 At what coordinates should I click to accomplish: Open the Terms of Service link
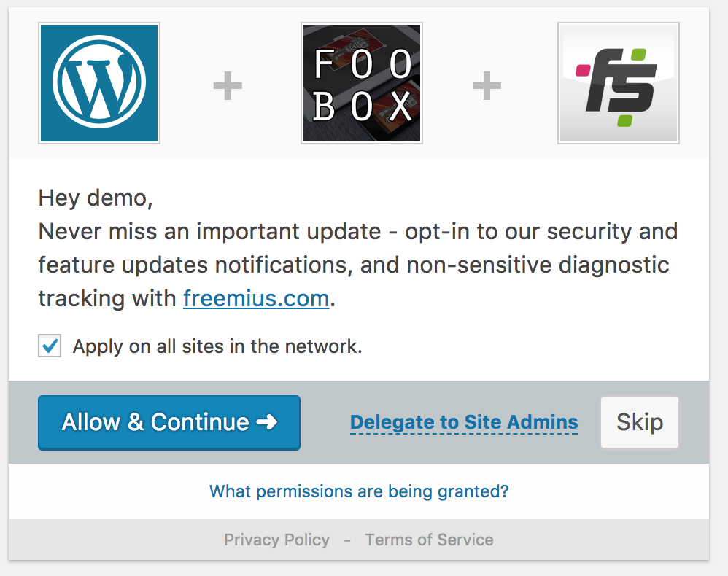click(x=429, y=540)
